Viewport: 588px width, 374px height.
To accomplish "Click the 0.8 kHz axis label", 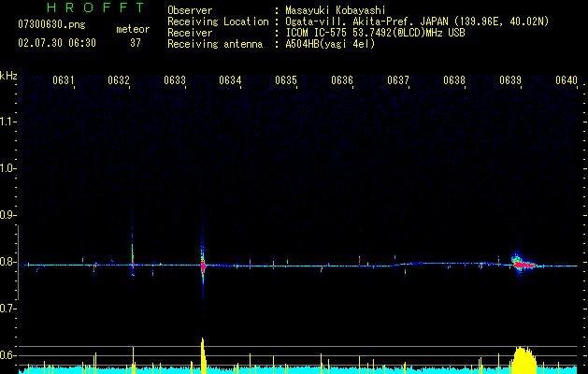I will coord(7,262).
